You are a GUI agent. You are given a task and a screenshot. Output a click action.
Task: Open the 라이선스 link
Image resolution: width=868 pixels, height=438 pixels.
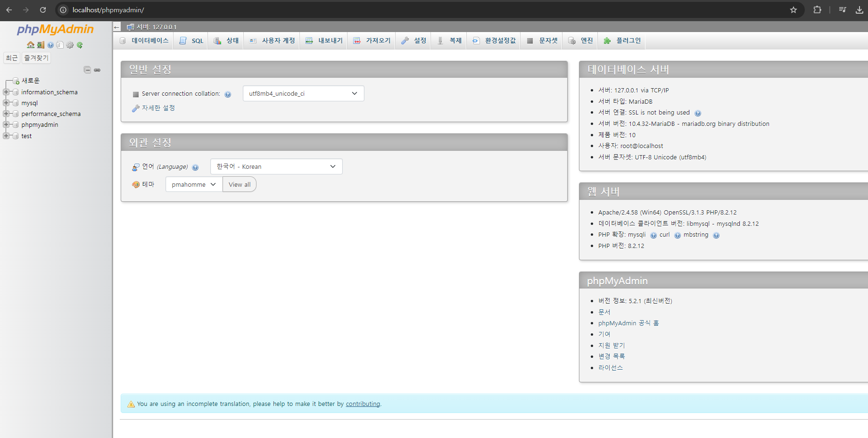(611, 368)
